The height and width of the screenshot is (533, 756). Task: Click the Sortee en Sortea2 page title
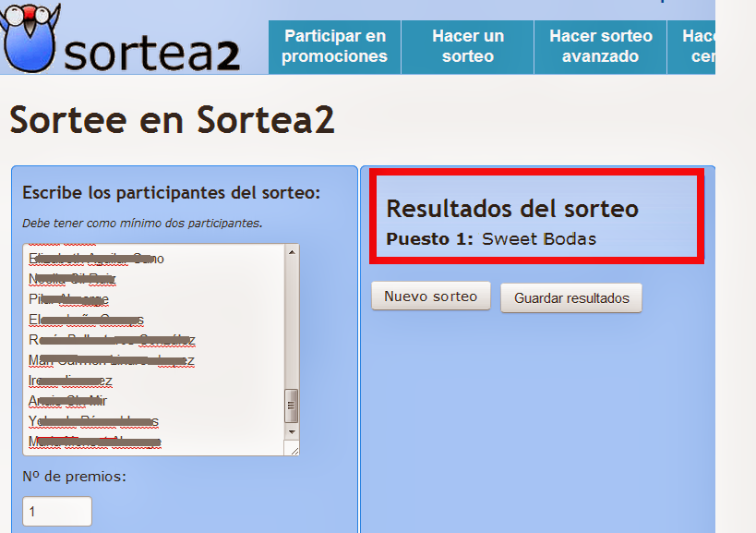coord(172,119)
